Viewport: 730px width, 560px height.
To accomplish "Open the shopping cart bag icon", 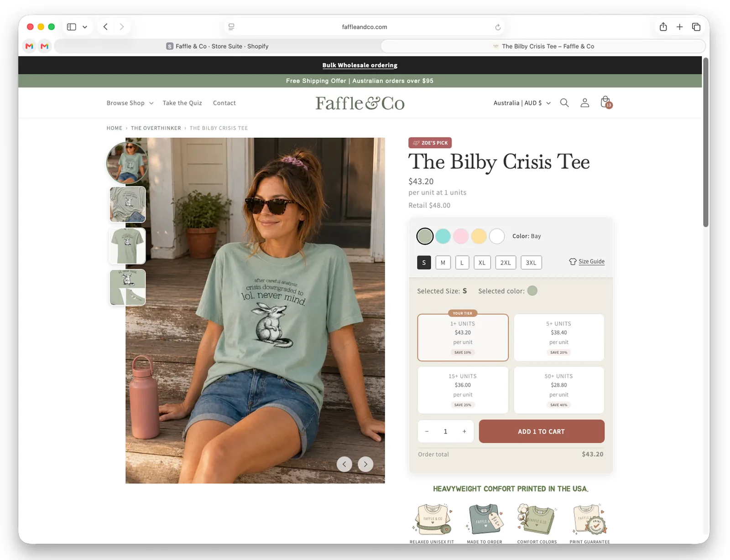I will (606, 102).
